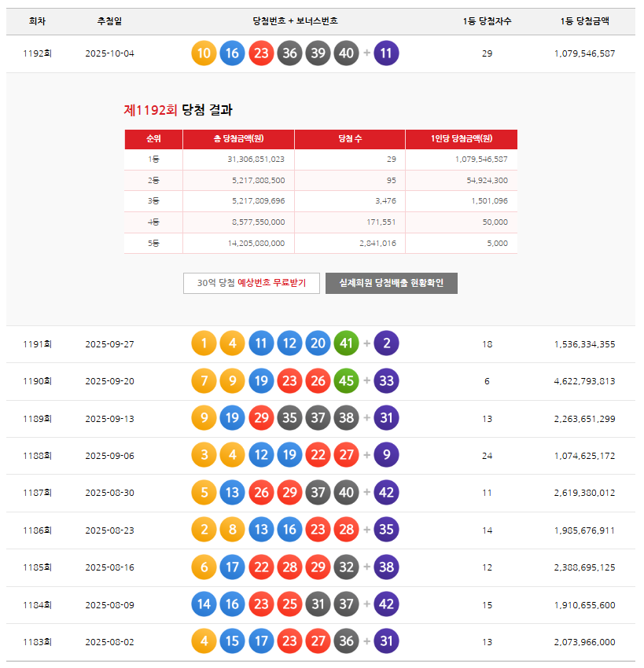Click the date 2025-10-04
Viewport: 644px width, 668px height.
[x=109, y=53]
